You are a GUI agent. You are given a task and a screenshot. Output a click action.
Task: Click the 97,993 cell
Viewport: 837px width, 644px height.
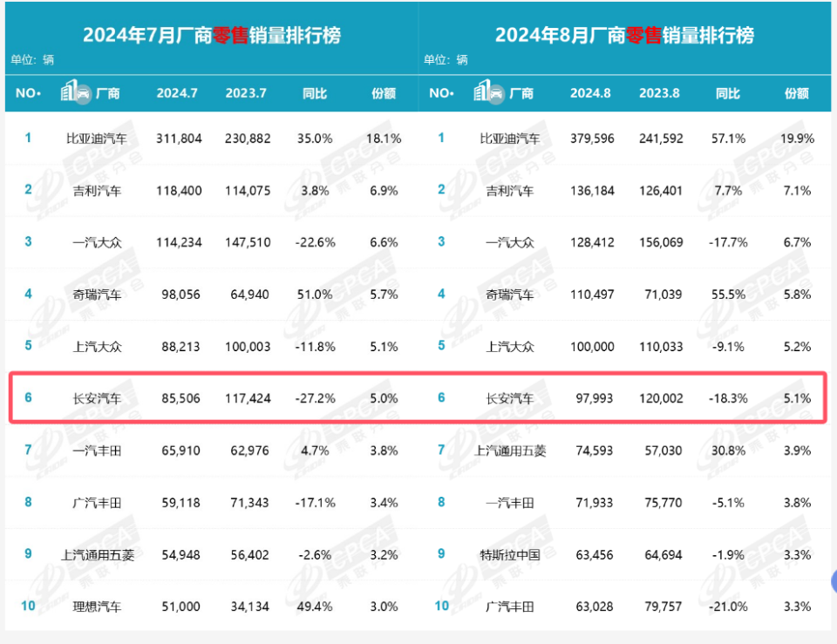594,398
